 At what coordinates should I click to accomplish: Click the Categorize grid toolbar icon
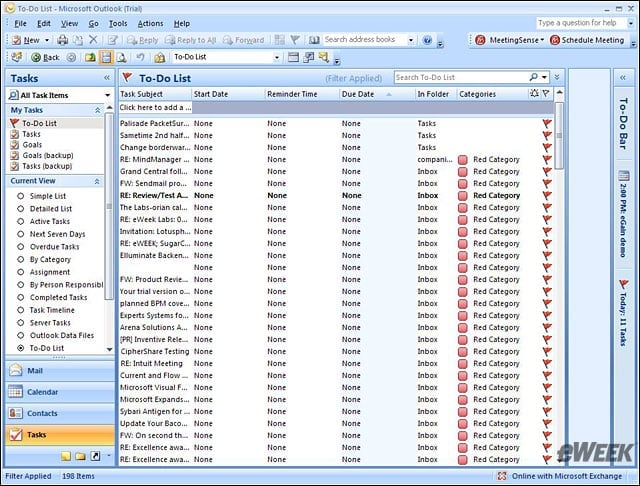click(x=280, y=40)
